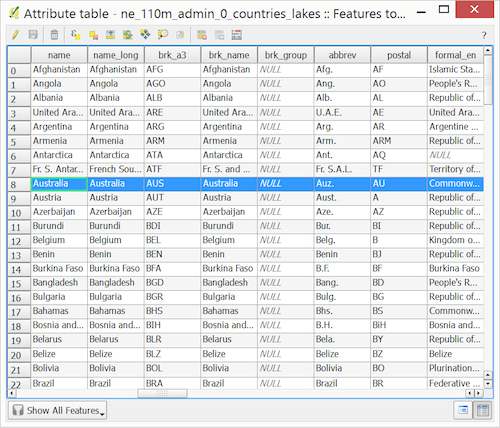Toggle editing mode with the pencil icon
The height and width of the screenshot is (428, 500).
(15, 35)
